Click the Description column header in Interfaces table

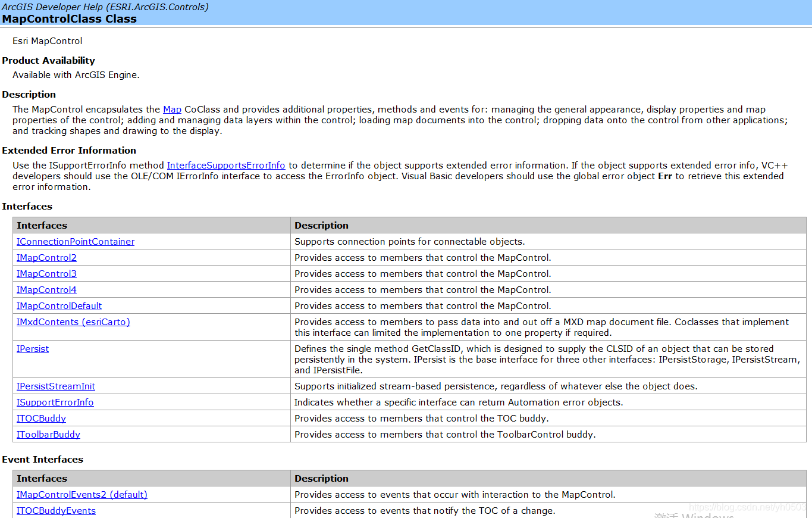[321, 226]
